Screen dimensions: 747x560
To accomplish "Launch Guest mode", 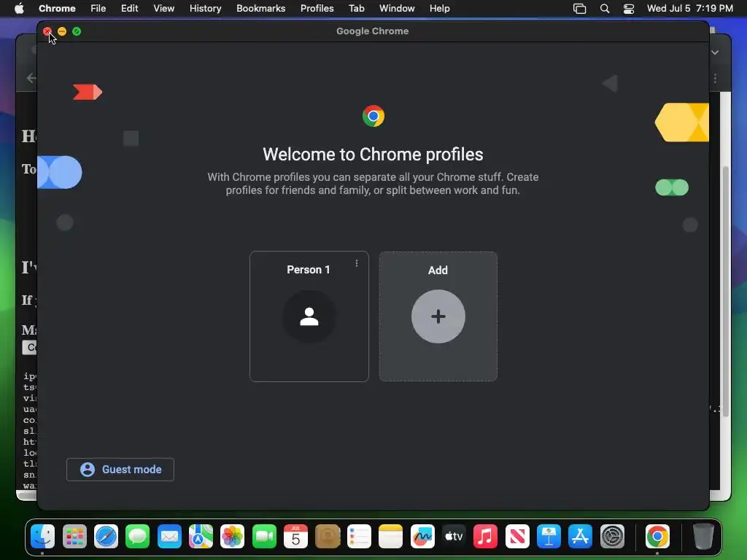I will pyautogui.click(x=120, y=470).
